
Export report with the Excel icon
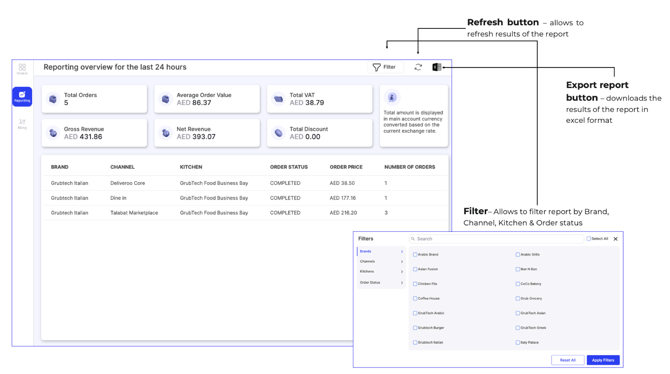[x=437, y=67]
